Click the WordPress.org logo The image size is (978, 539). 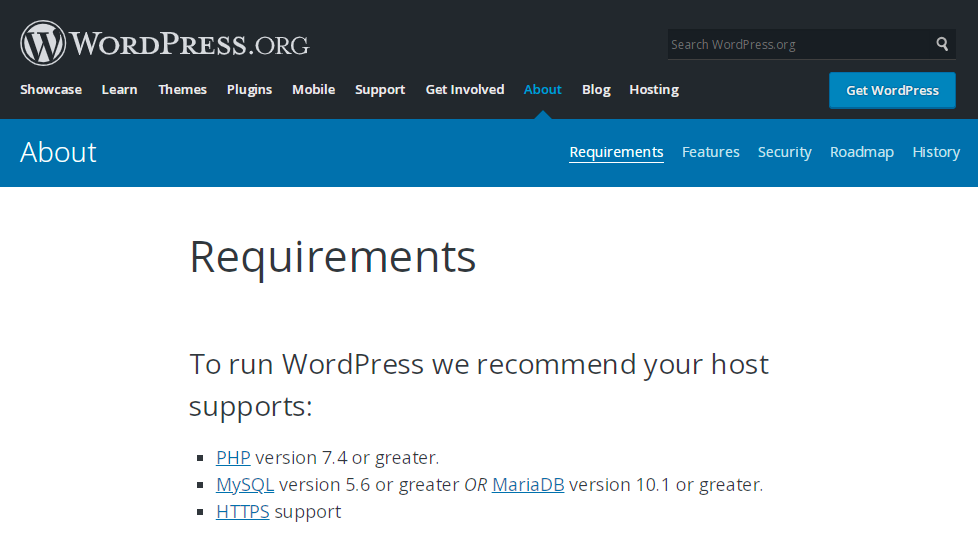click(165, 43)
